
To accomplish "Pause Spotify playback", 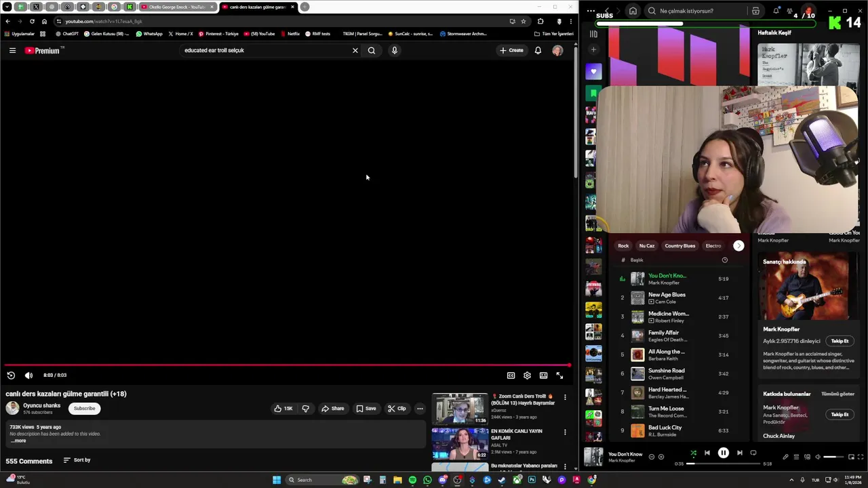I will click(723, 453).
